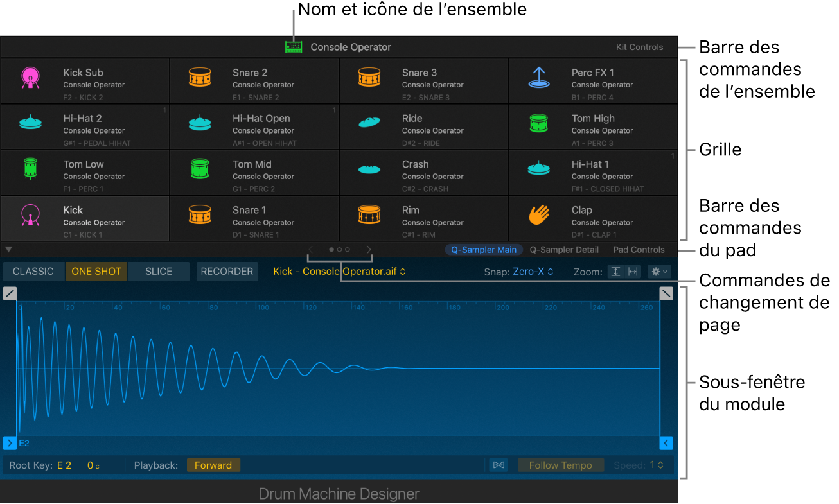Open the Kick - Console Operator.aif file menu
The width and height of the screenshot is (839, 504).
tap(339, 271)
